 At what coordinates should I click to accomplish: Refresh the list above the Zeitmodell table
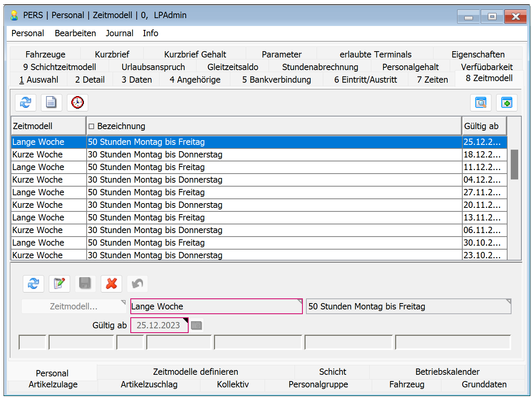[26, 103]
